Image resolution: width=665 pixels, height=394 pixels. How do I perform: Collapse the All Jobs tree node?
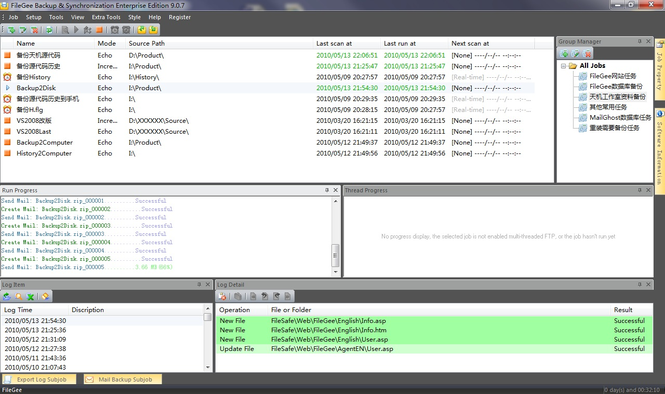pyautogui.click(x=563, y=66)
